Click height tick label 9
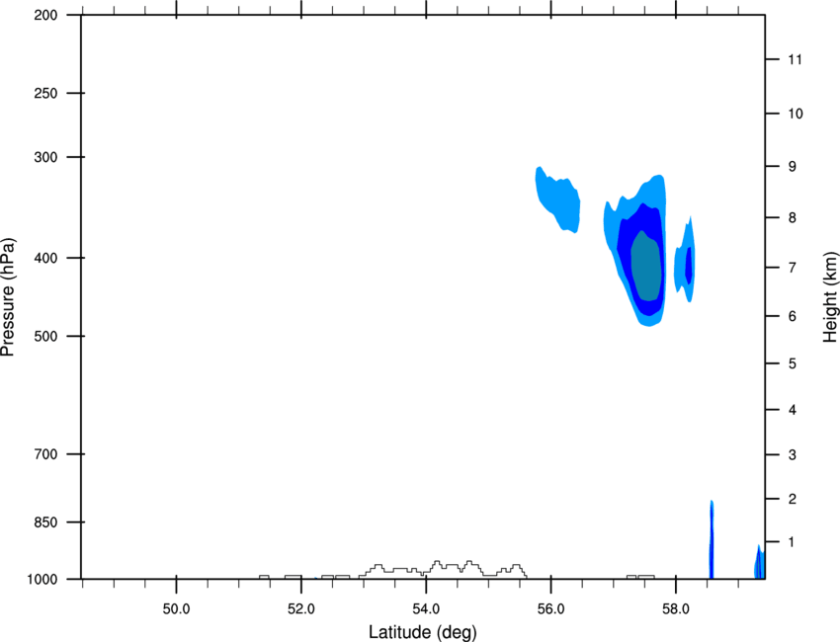This screenshot has height=642, width=840. coord(793,167)
